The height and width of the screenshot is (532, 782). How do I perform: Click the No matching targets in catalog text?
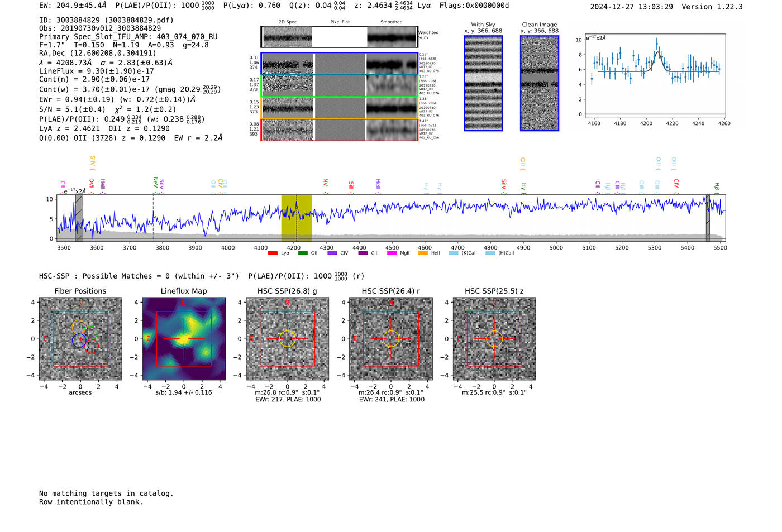click(106, 493)
